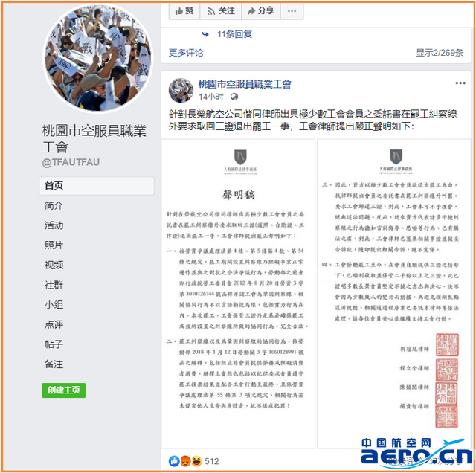Click the 分享 share button
The height and width of the screenshot is (473, 476).
pyautogui.click(x=261, y=11)
